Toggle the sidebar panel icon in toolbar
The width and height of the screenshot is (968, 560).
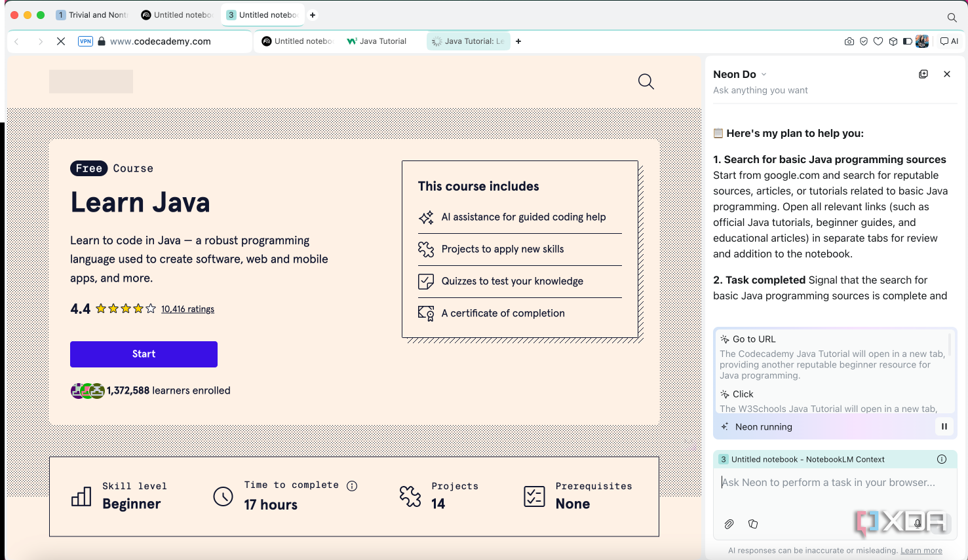click(908, 41)
